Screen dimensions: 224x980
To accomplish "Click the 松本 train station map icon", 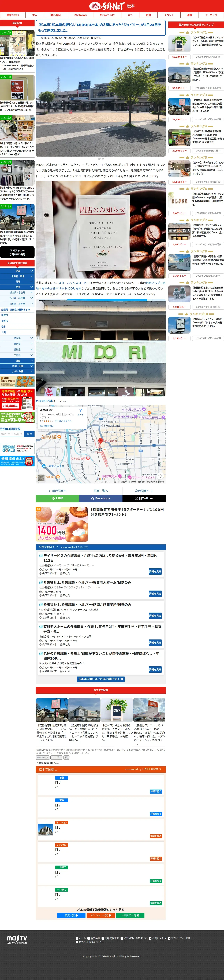I will pyautogui.click(x=101, y=450).
